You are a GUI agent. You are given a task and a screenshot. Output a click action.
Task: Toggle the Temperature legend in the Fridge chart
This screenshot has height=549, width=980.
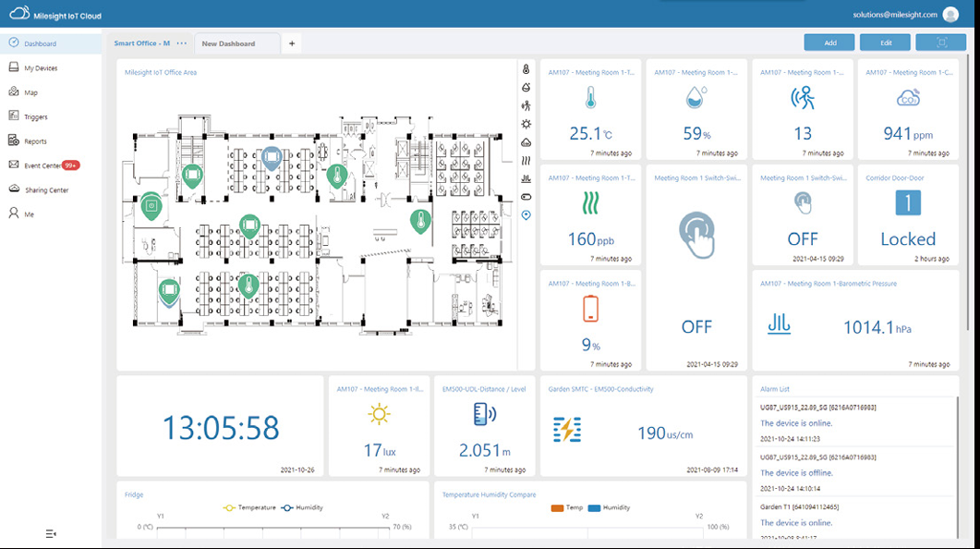tap(249, 507)
